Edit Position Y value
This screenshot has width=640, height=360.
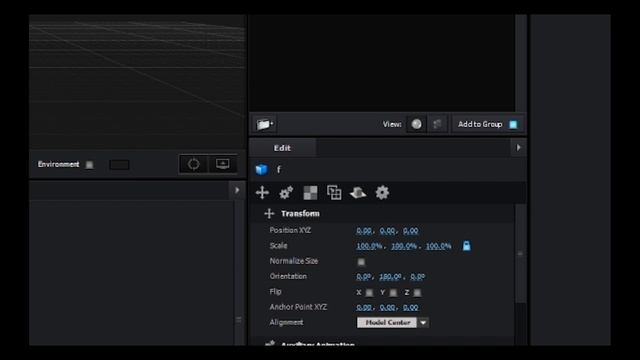click(x=387, y=231)
